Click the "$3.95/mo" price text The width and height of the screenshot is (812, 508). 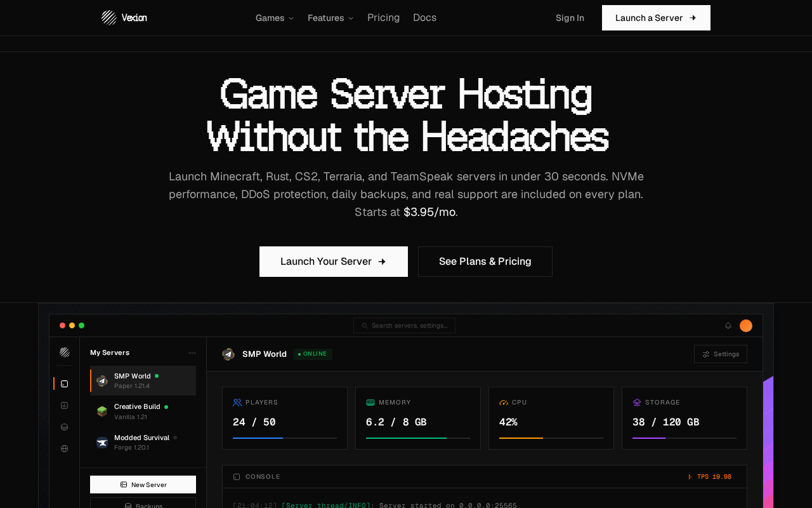pyautogui.click(x=429, y=212)
